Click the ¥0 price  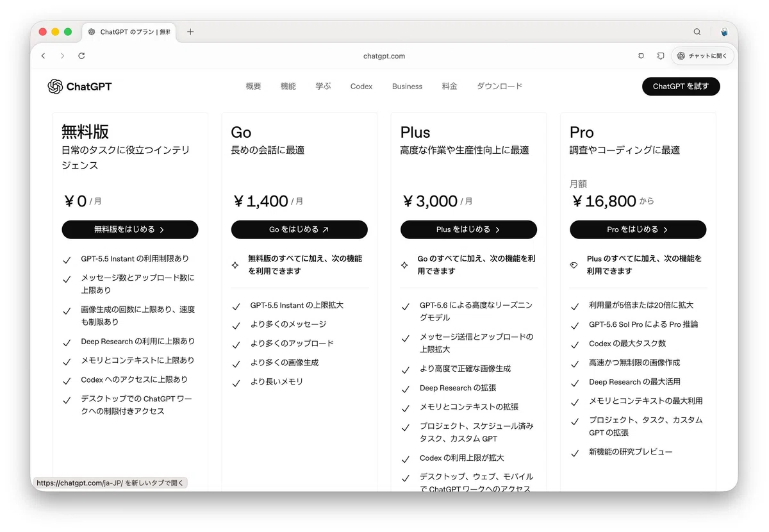pyautogui.click(x=74, y=201)
